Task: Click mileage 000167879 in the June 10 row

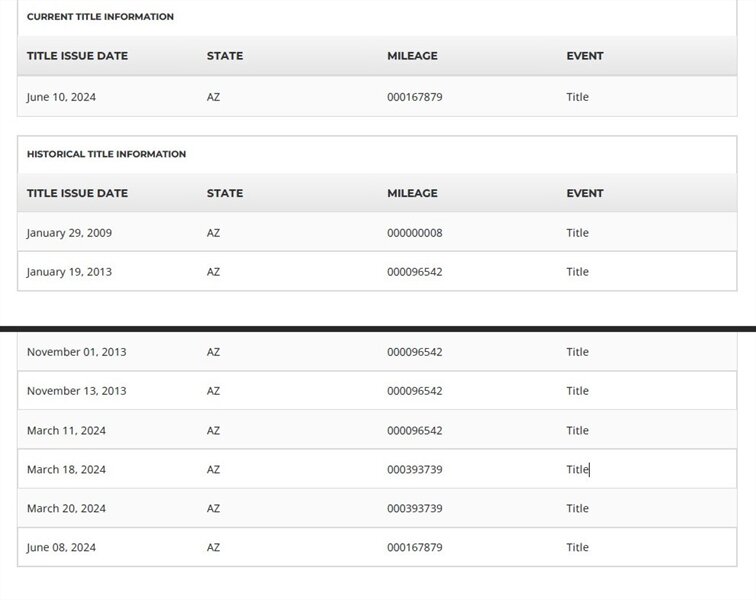Action: pos(414,97)
